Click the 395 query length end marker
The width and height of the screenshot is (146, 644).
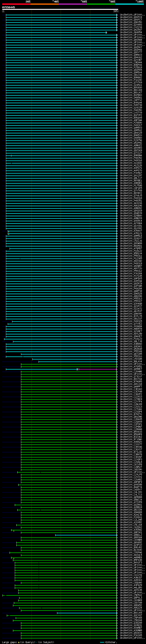[115, 11]
